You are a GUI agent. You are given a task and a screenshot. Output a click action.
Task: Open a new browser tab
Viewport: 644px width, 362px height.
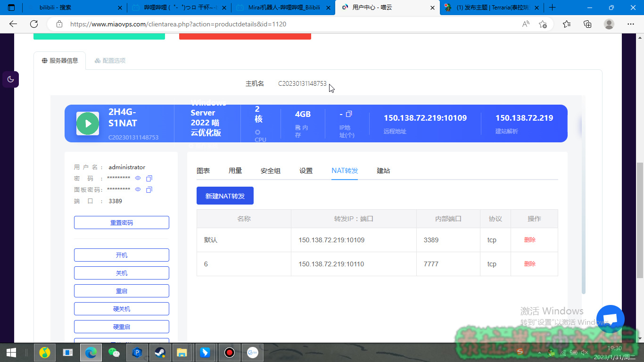click(x=553, y=8)
